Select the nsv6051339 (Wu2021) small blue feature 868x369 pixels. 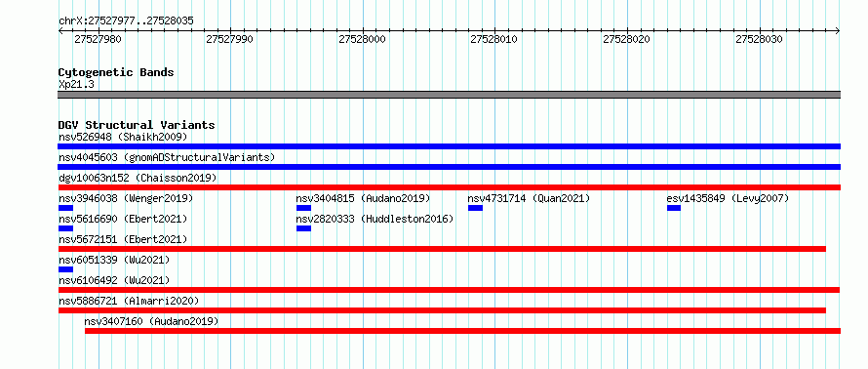click(x=65, y=269)
